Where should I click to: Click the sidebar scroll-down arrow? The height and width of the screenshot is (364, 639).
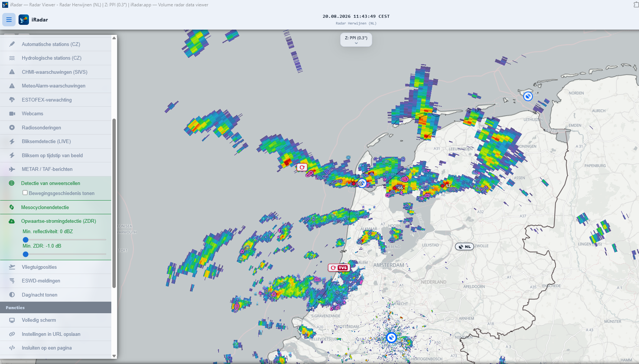point(114,356)
